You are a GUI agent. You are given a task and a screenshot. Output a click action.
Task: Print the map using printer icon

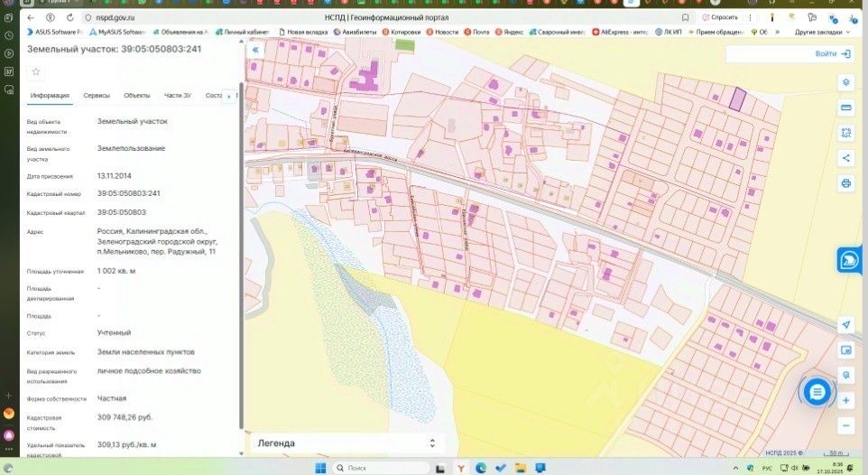[846, 183]
